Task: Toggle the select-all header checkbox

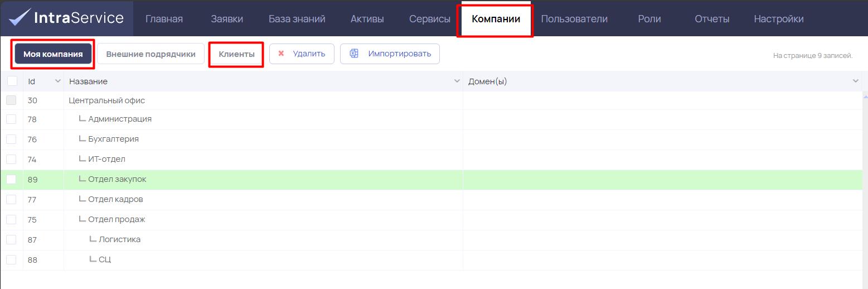Action: tap(12, 81)
